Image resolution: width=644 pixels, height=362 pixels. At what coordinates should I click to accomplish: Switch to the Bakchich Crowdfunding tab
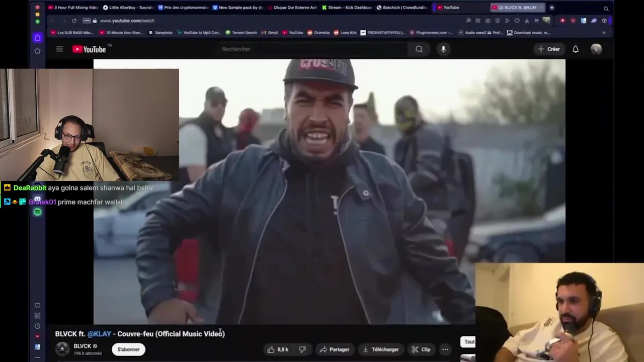coord(403,8)
